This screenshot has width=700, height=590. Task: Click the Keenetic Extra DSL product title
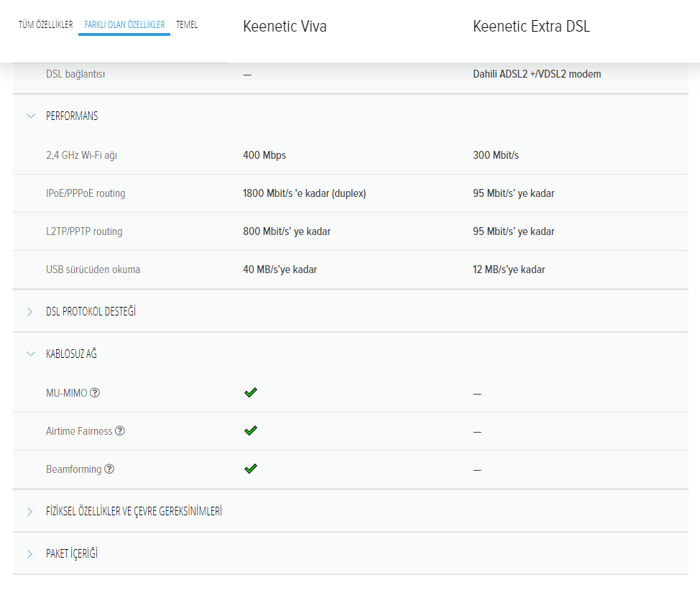point(531,27)
